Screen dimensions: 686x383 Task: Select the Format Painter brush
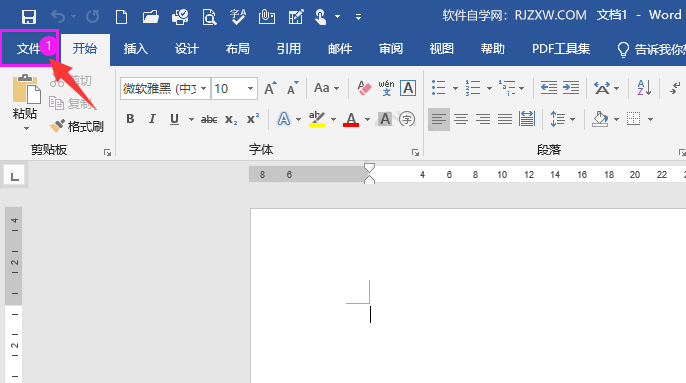pyautogui.click(x=77, y=126)
